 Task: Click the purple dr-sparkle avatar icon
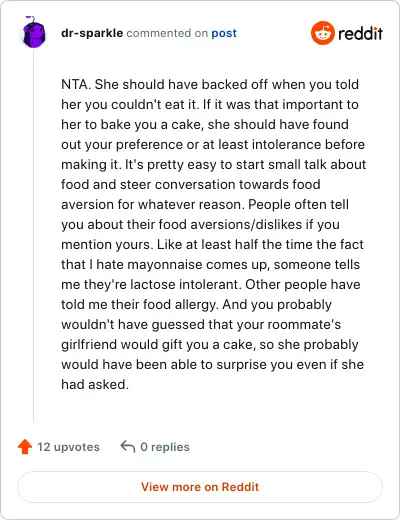click(x=34, y=32)
